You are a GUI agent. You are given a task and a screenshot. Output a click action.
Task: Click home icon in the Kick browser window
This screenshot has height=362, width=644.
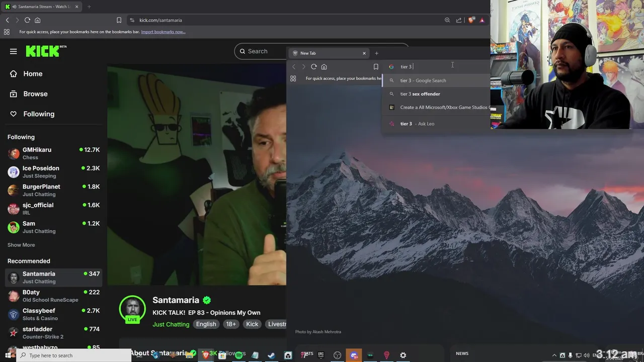point(37,20)
